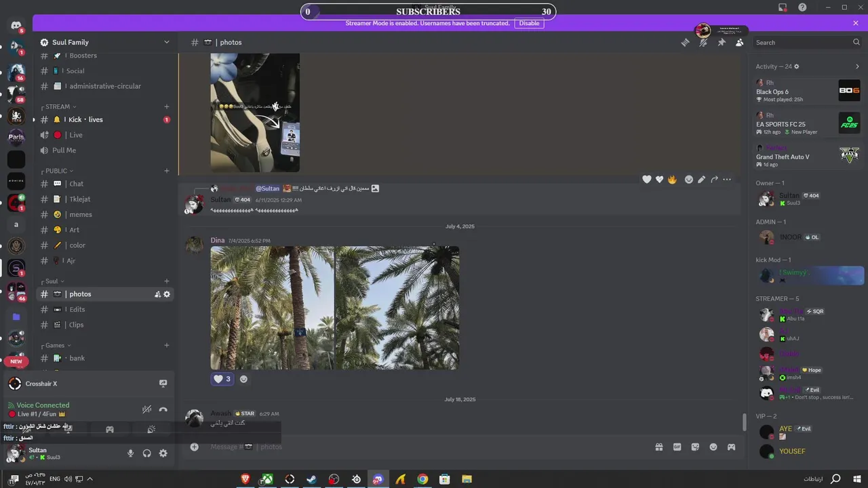Toggle heart reaction with count 3
Viewport: 868px width, 488px height.
click(x=222, y=379)
